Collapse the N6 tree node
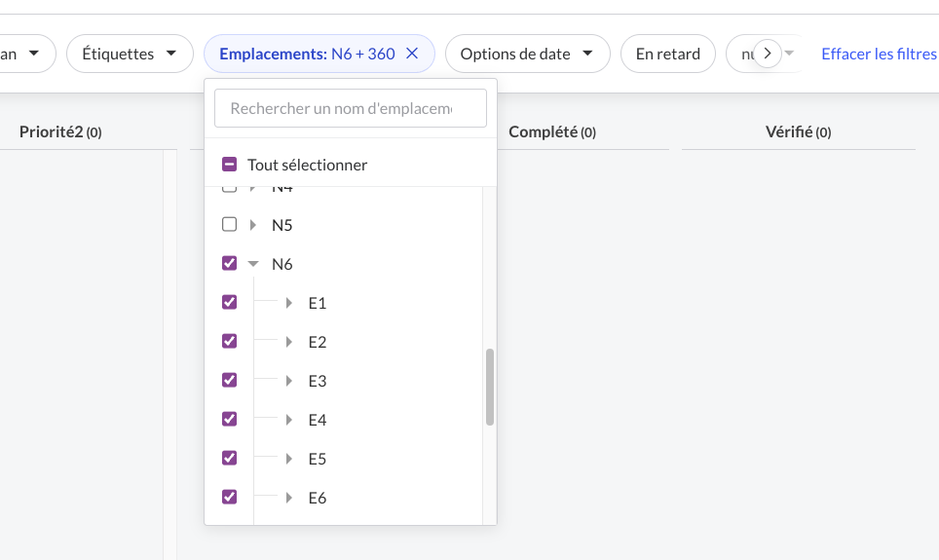Screen dimensions: 939x560 (253, 264)
